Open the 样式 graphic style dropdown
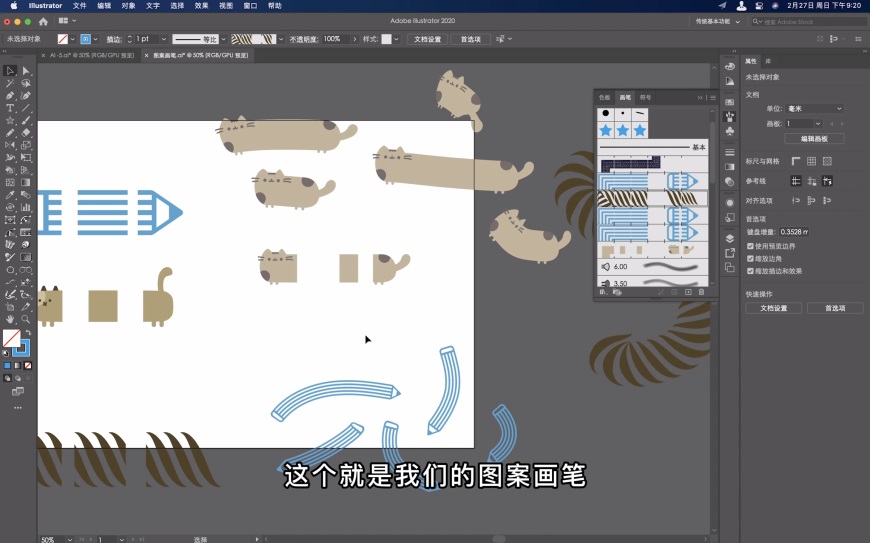870x543 pixels. pos(396,39)
